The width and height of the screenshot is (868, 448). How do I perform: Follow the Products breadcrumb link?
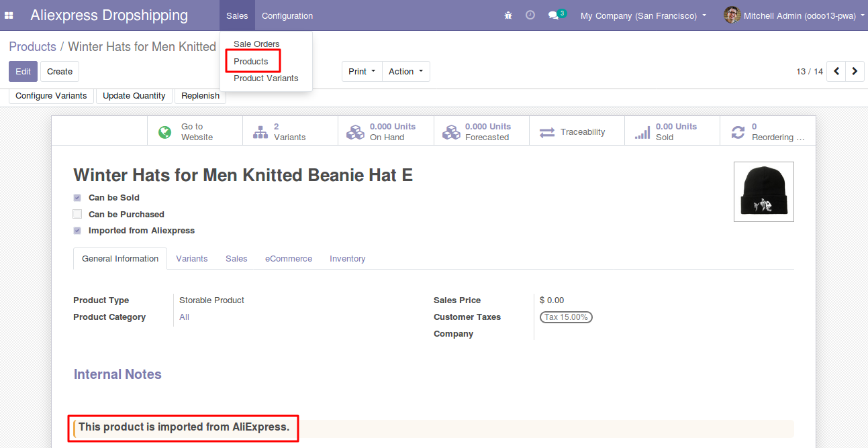[x=32, y=47]
